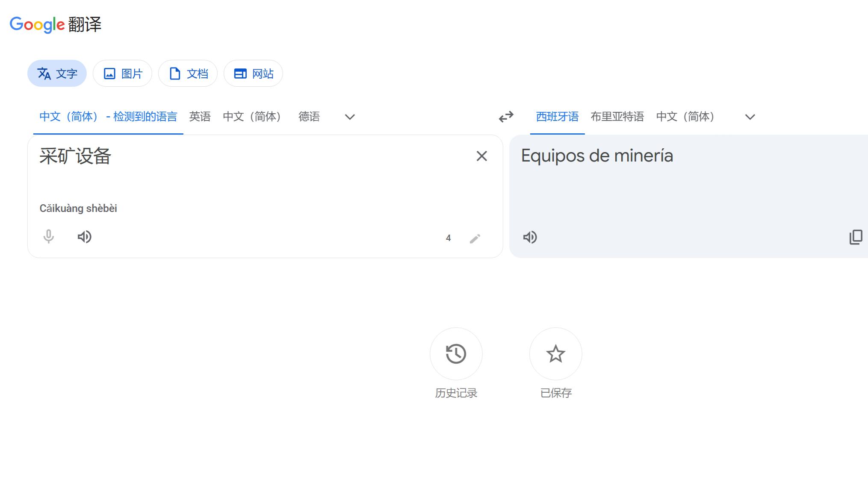
Task: Choose 英语 as source language
Action: (200, 117)
